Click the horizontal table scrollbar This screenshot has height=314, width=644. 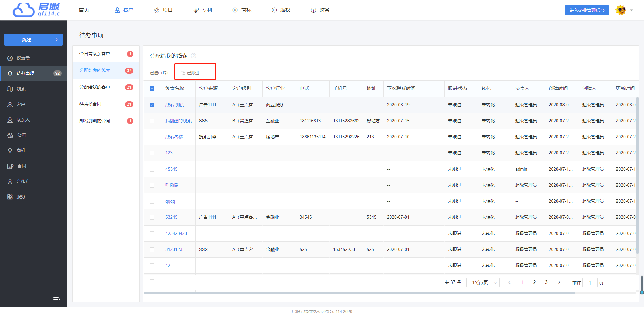point(359,293)
